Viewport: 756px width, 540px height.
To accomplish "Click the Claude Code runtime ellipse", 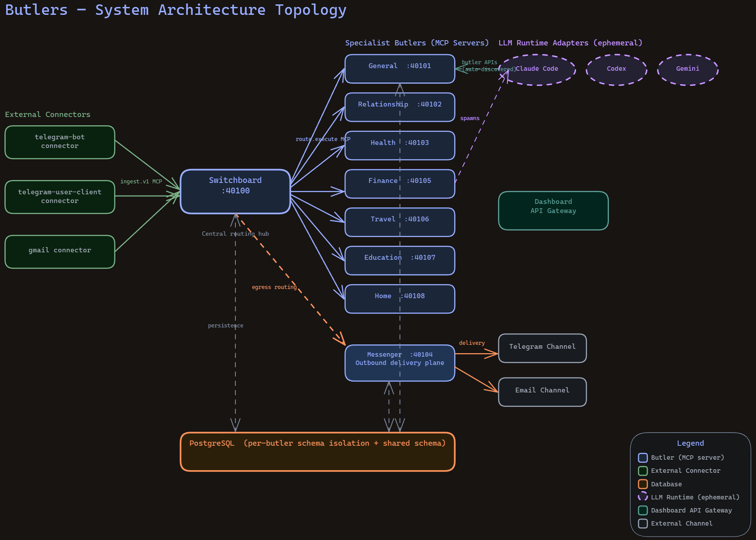I will 537,69.
